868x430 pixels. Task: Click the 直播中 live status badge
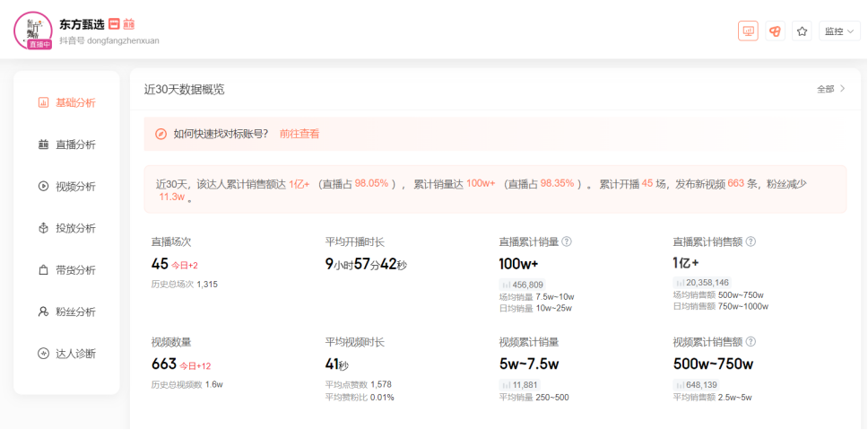click(x=39, y=45)
